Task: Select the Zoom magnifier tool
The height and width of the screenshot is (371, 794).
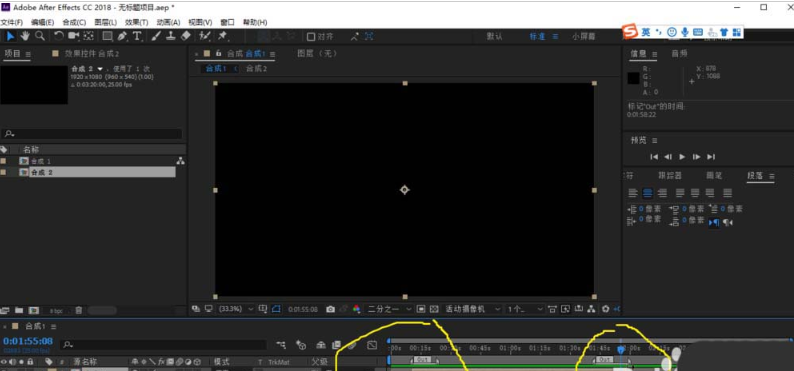Action: pos(39,36)
